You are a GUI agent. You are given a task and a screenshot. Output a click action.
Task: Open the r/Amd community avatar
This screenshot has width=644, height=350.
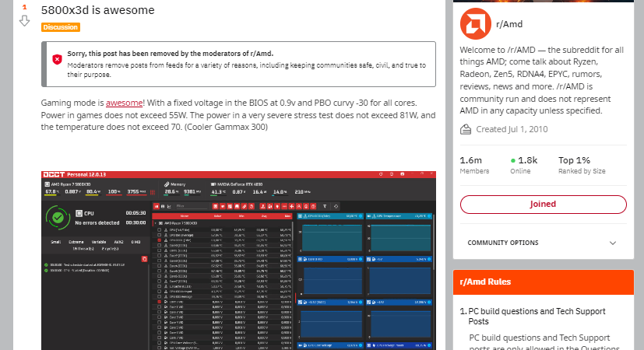[x=475, y=24]
